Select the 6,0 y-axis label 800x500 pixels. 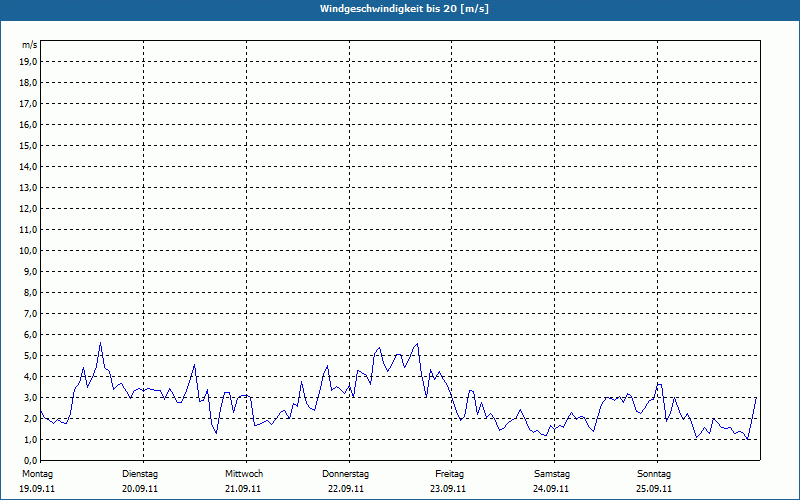(x=30, y=335)
